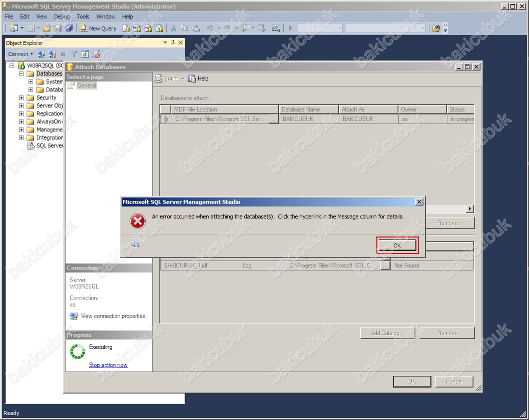Open the Script dropdown arrow in Attach Databases
This screenshot has width=529, height=420.
[183, 78]
